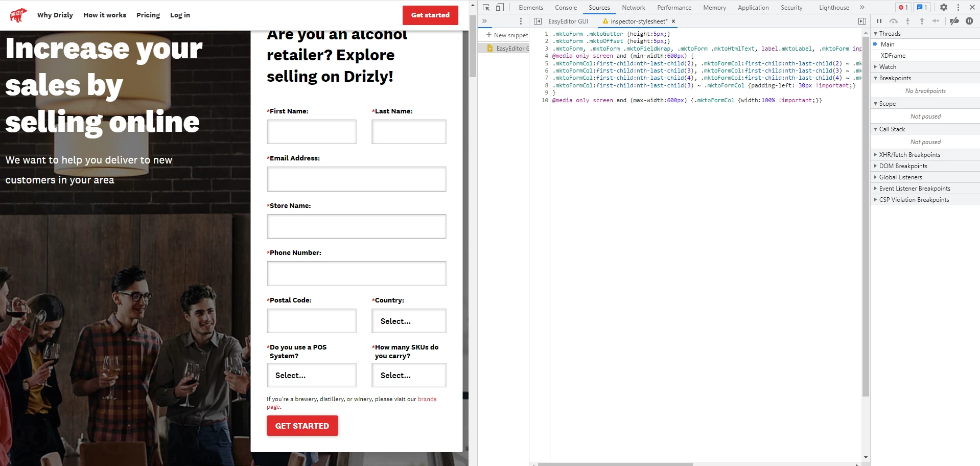The height and width of the screenshot is (466, 980).
Task: Click step out of current function
Action: pyautogui.click(x=922, y=21)
